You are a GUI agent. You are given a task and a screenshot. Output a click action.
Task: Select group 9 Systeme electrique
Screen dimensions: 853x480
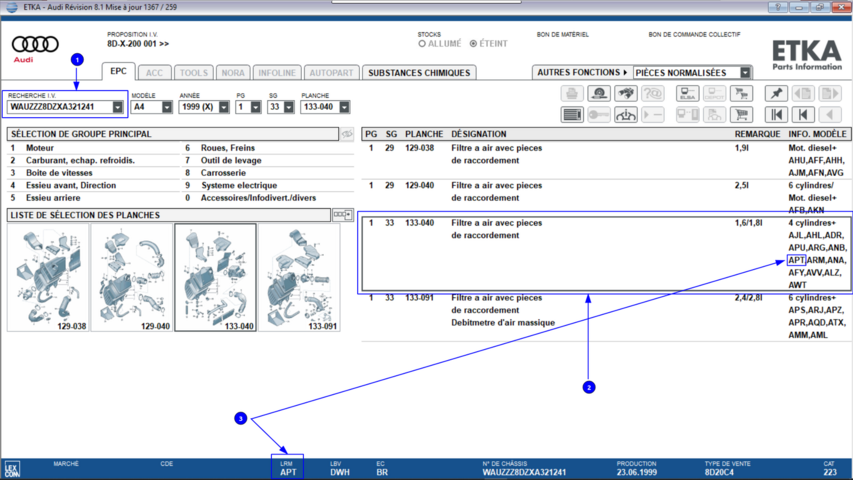coord(268,186)
